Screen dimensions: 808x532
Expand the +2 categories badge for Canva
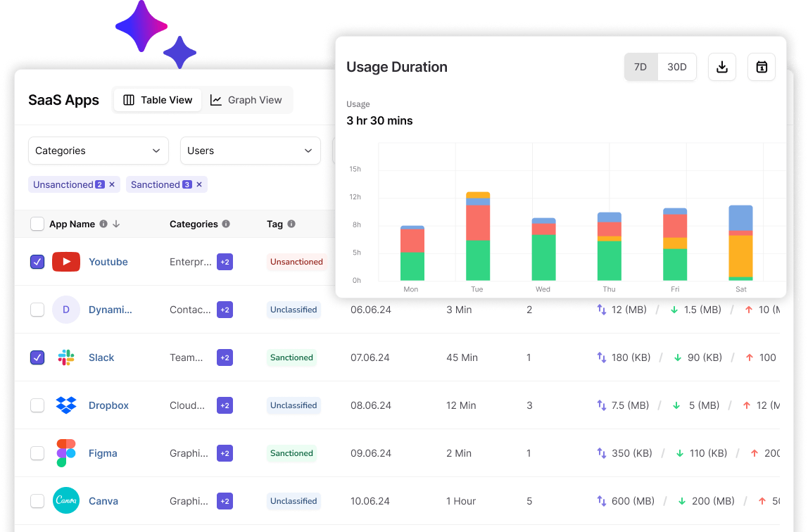225,501
